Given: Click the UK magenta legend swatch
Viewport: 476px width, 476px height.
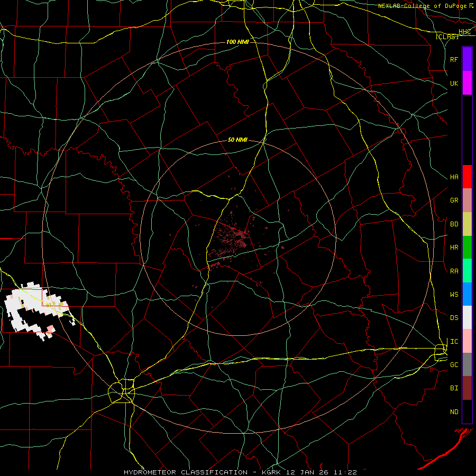Looking at the screenshot, I should tap(467, 83).
